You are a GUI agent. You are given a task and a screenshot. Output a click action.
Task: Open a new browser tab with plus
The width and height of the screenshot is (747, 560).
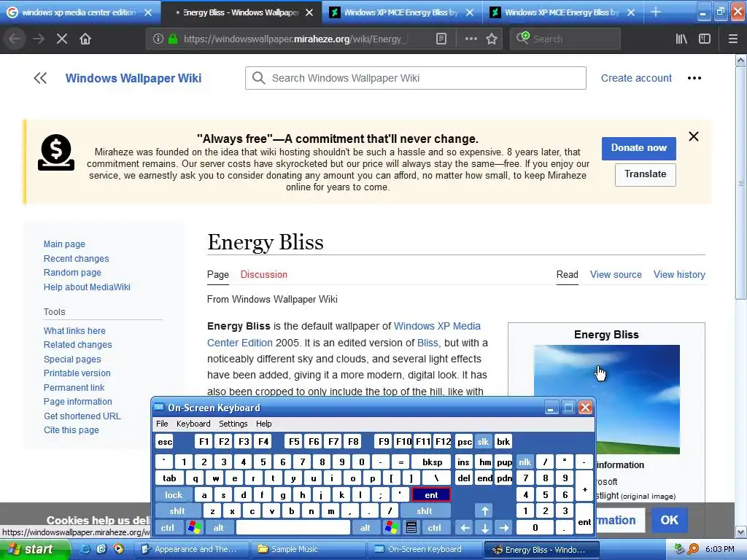click(x=656, y=12)
